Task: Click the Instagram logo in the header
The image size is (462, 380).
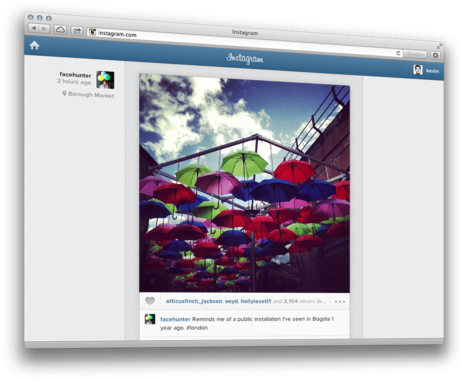Action: coord(245,58)
